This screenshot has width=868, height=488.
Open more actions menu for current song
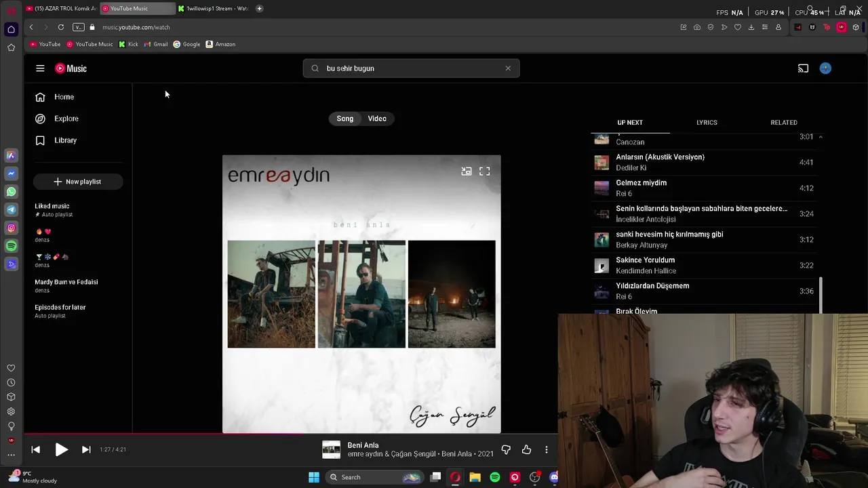pyautogui.click(x=547, y=449)
